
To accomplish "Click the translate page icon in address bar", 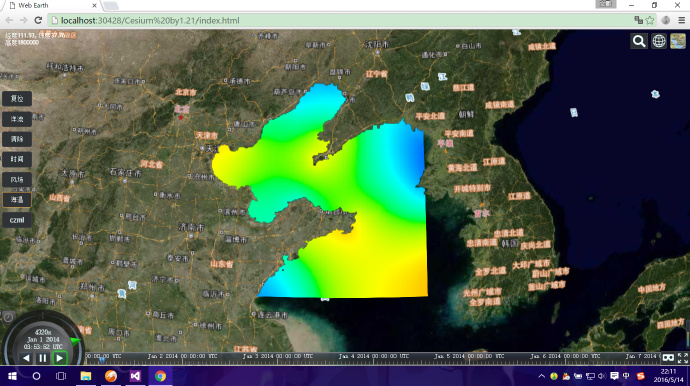I will tap(639, 20).
